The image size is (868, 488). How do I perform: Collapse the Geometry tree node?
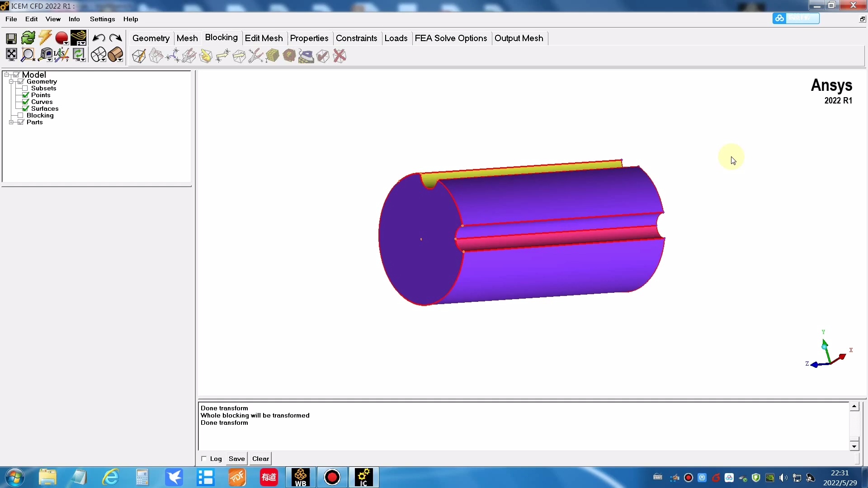click(11, 82)
